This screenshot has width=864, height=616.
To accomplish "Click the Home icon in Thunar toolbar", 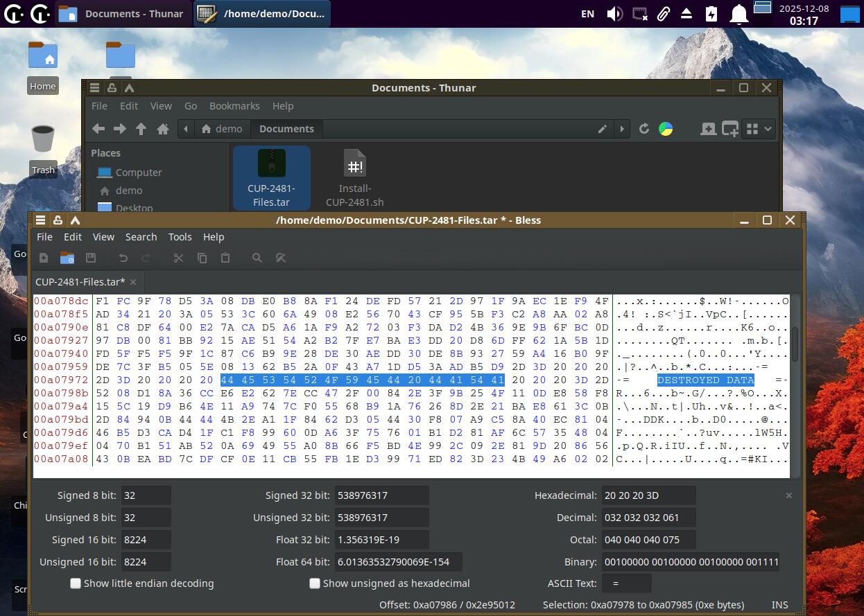I will pyautogui.click(x=163, y=129).
